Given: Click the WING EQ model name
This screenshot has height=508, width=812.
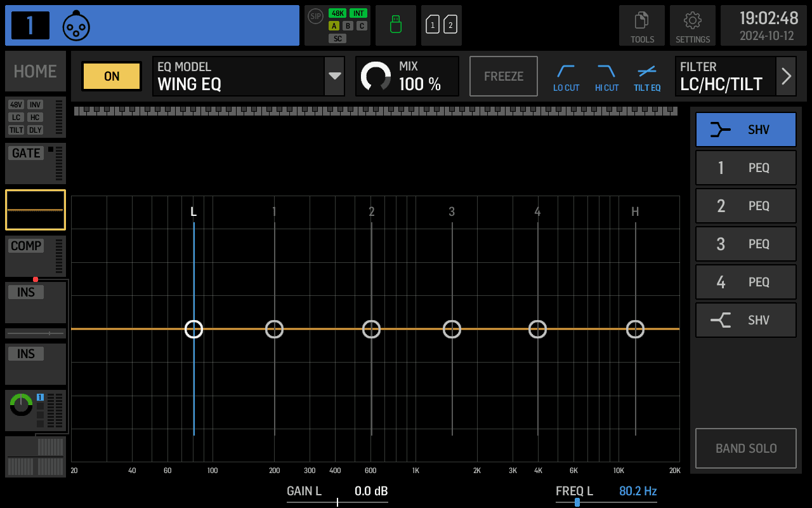Looking at the screenshot, I should pyautogui.click(x=189, y=84).
